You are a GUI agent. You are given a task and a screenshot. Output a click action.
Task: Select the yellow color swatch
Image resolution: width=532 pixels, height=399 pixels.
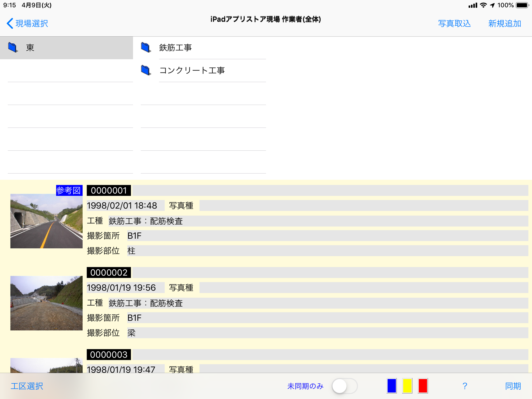tap(407, 386)
